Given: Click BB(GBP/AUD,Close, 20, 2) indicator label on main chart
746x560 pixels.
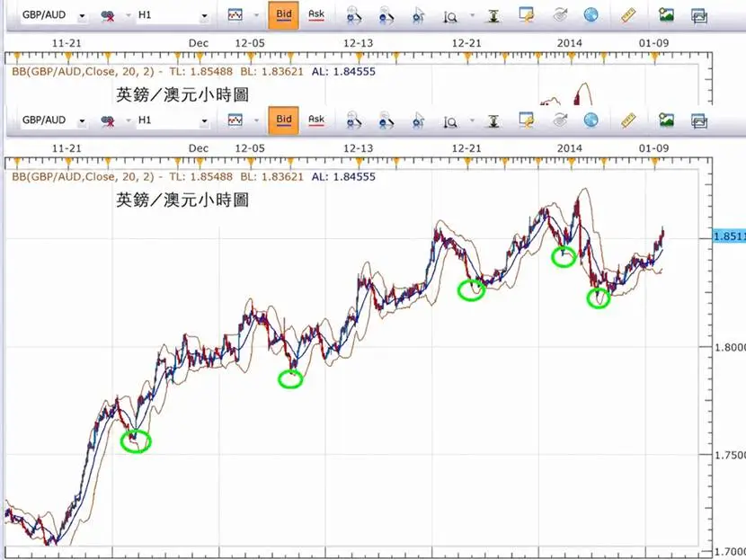Looking at the screenshot, I should tap(83, 176).
